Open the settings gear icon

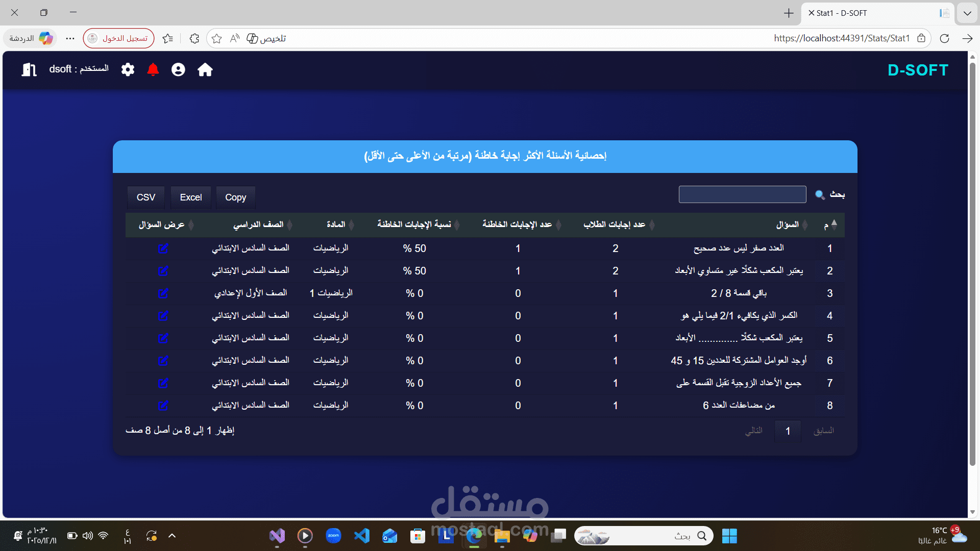pos(128,70)
